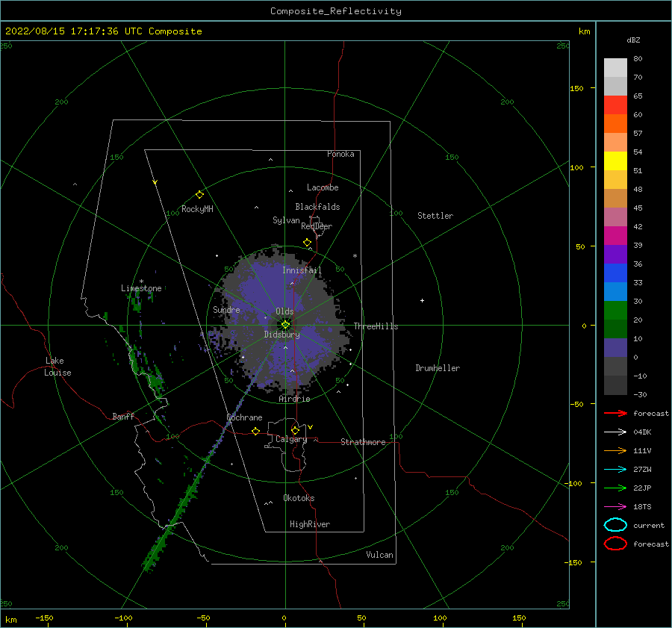
Task: Click the Composite_Reflectivity title
Action: pos(336,11)
